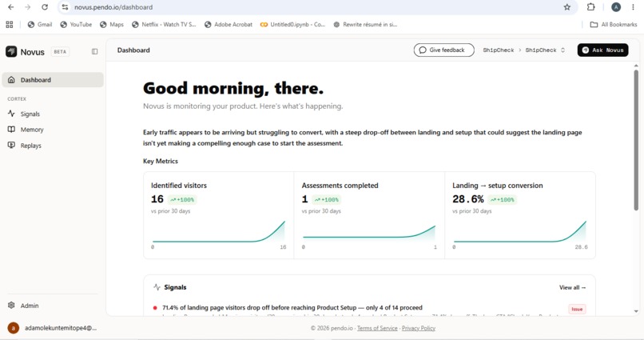Click the Key Metrics heading
Image resolution: width=644 pixels, height=340 pixels.
160,161
